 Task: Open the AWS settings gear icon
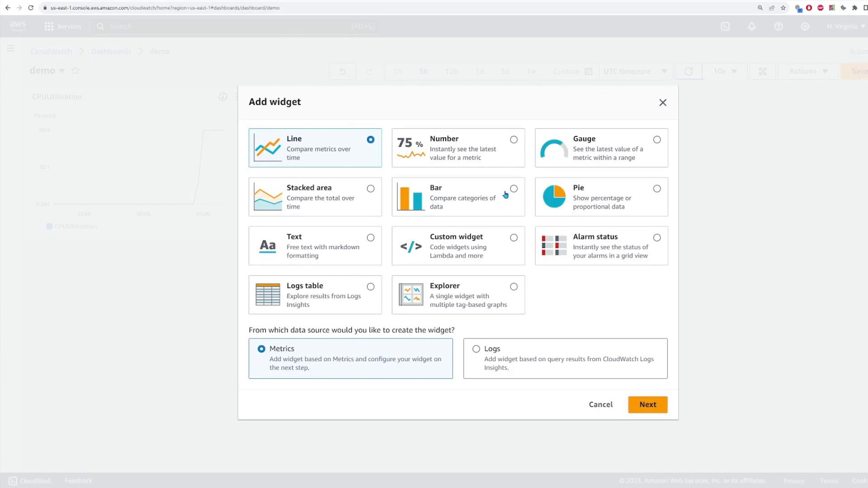(805, 26)
